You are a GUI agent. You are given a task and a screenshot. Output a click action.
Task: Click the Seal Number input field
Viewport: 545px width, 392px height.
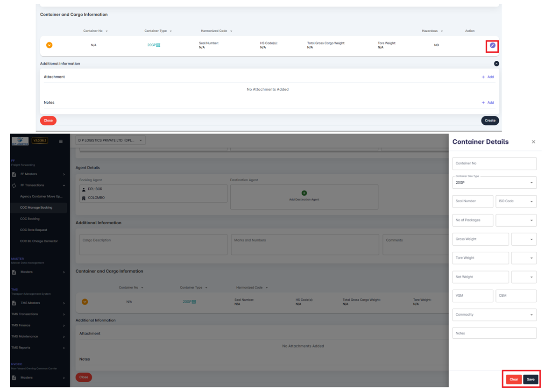point(472,201)
